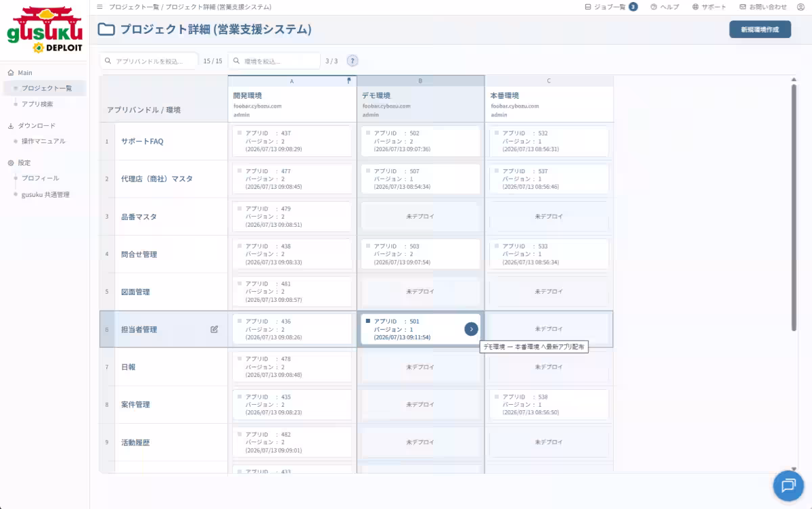812x509 pixels.
Task: Select the 案件管理 row
Action: coord(164,405)
